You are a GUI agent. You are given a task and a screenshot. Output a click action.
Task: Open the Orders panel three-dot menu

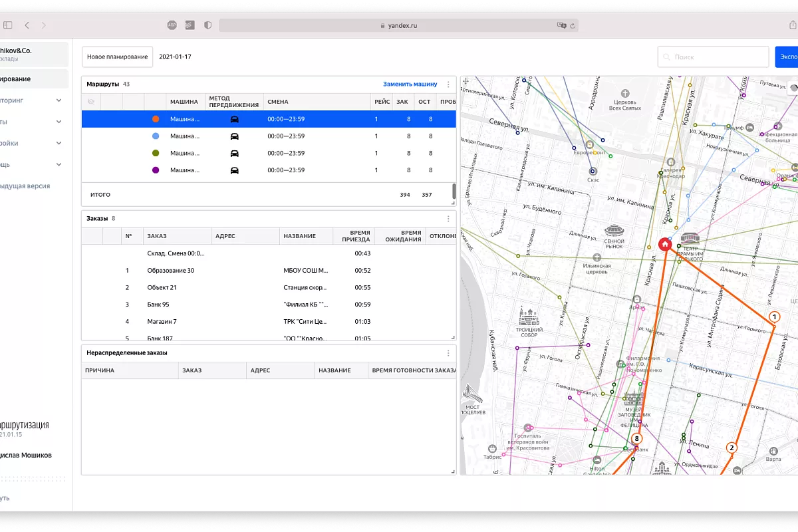[x=448, y=219]
